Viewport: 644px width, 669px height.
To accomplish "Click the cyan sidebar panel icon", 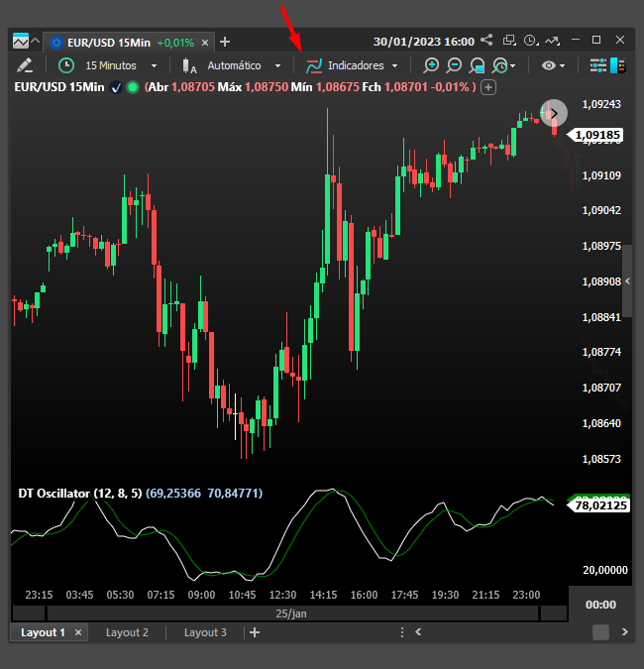I will point(620,65).
